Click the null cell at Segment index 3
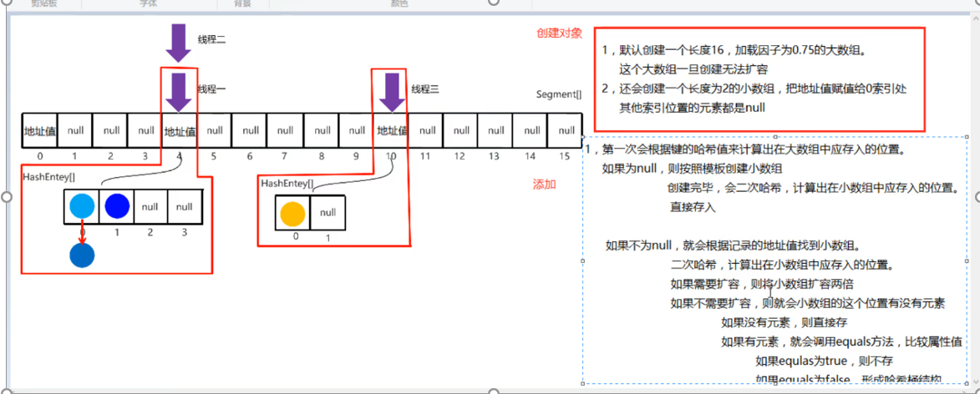Viewport: 980px width, 394px height. point(145,131)
